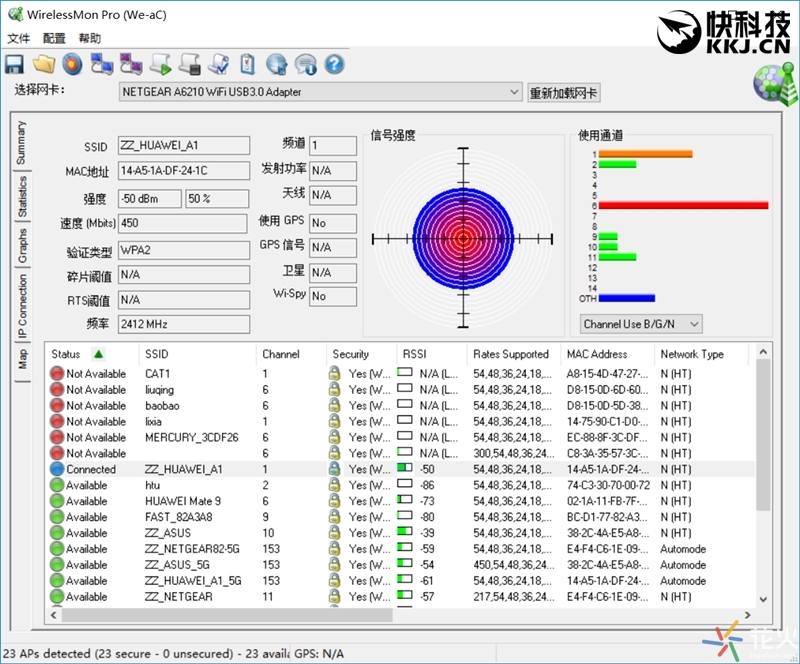This screenshot has height=664, width=800.
Task: Sort by the MAC Address column header
Action: 608,354
